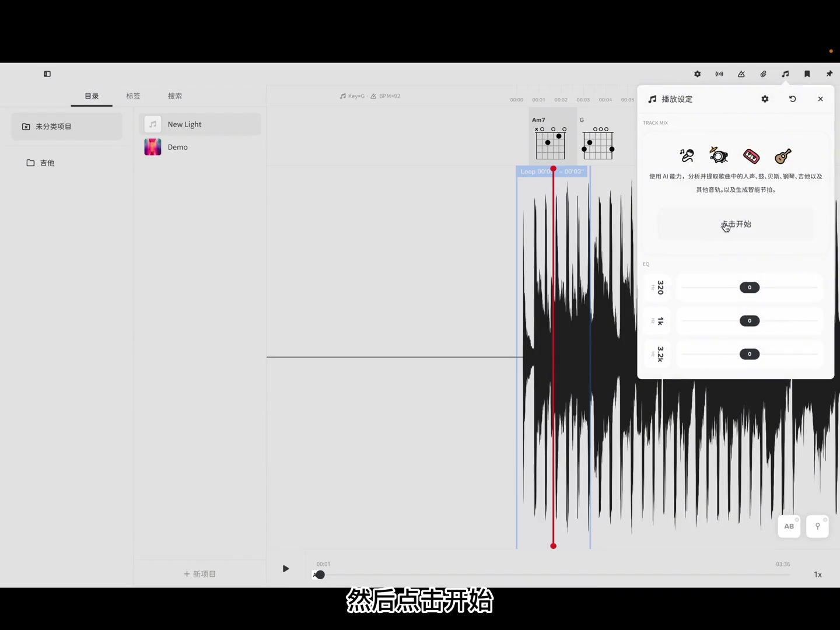Select the guitar track icon

(x=783, y=155)
